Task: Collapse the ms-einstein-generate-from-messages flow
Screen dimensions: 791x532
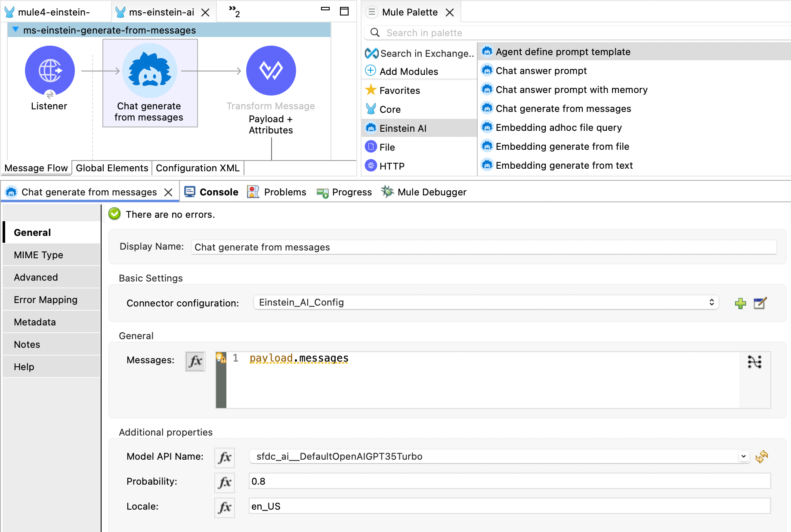Action: 15,30
